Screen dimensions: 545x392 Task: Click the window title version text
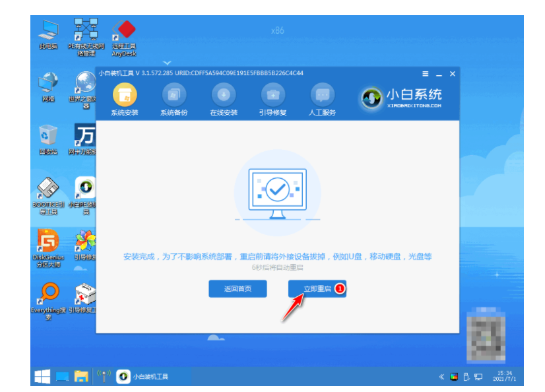click(201, 73)
